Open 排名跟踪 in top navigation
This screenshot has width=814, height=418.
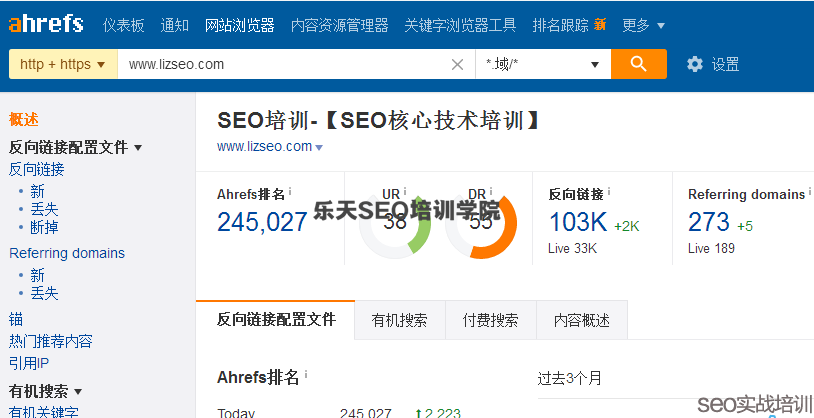click(561, 25)
